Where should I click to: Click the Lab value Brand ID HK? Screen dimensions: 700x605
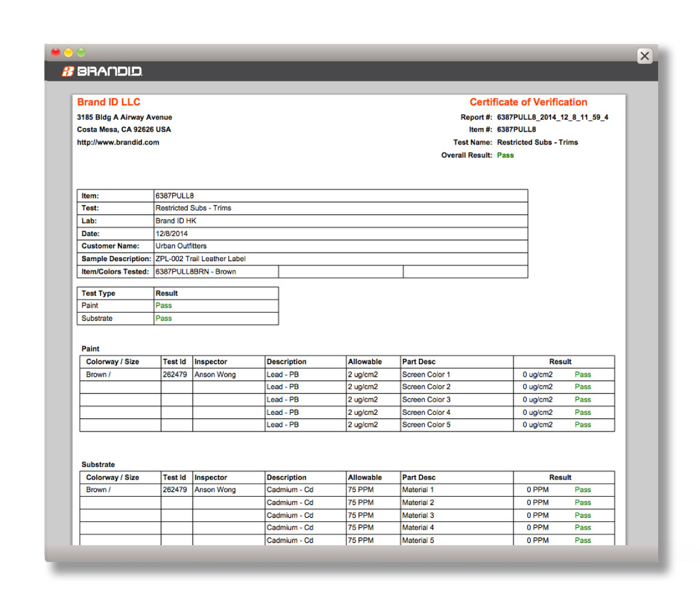click(x=176, y=221)
